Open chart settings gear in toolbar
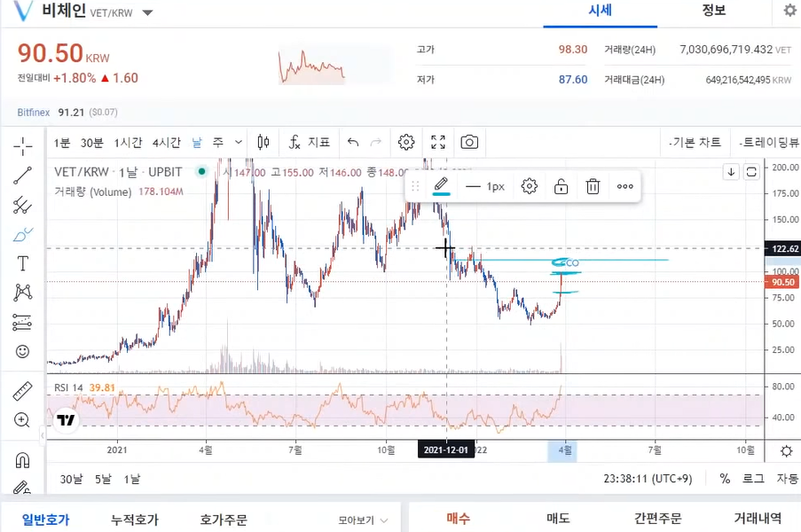The image size is (801, 532). [x=406, y=142]
